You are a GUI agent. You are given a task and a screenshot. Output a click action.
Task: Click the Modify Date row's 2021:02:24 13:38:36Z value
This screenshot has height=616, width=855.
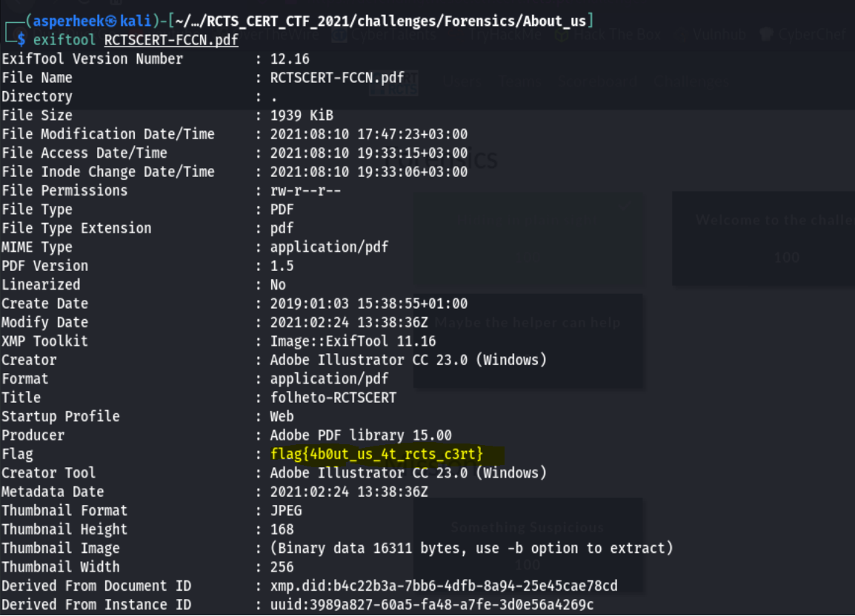[x=349, y=322]
